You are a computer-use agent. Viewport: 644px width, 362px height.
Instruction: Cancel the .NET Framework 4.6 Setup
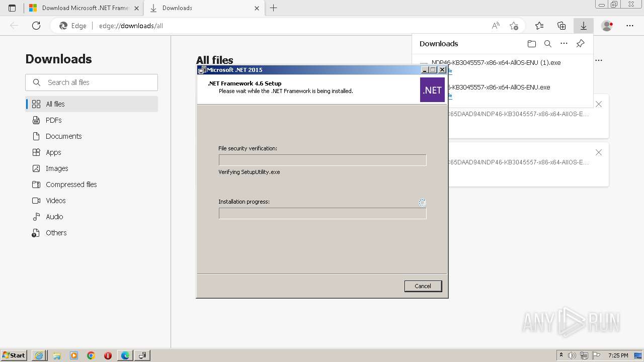[x=423, y=286]
